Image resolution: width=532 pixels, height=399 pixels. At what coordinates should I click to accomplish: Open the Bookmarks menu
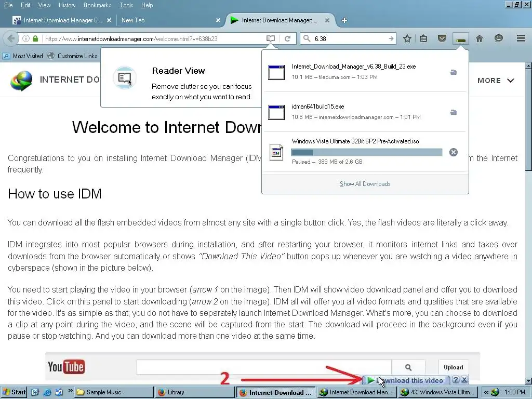(97, 5)
